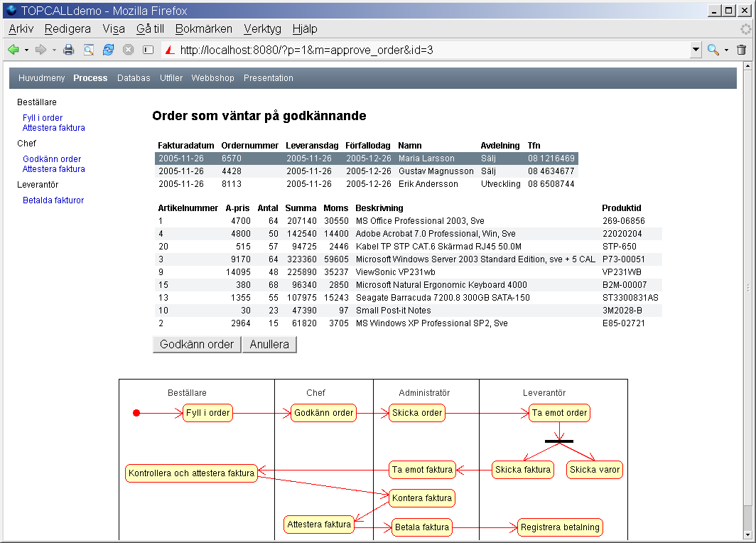
Task: Click the Kontrollera och attestera faktura node
Action: [x=191, y=473]
